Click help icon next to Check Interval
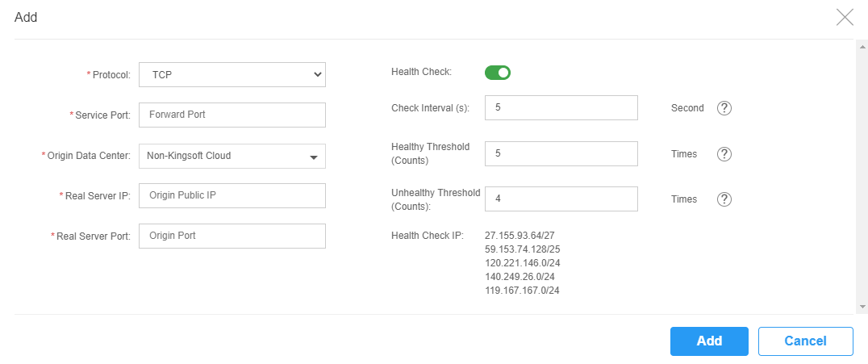Viewport: 868px width, 364px height. [724, 108]
